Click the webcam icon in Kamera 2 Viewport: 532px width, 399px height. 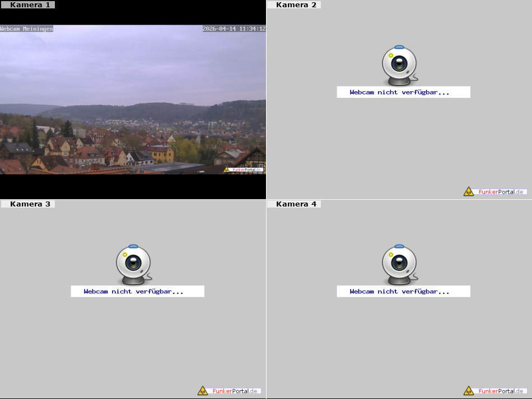tap(399, 64)
